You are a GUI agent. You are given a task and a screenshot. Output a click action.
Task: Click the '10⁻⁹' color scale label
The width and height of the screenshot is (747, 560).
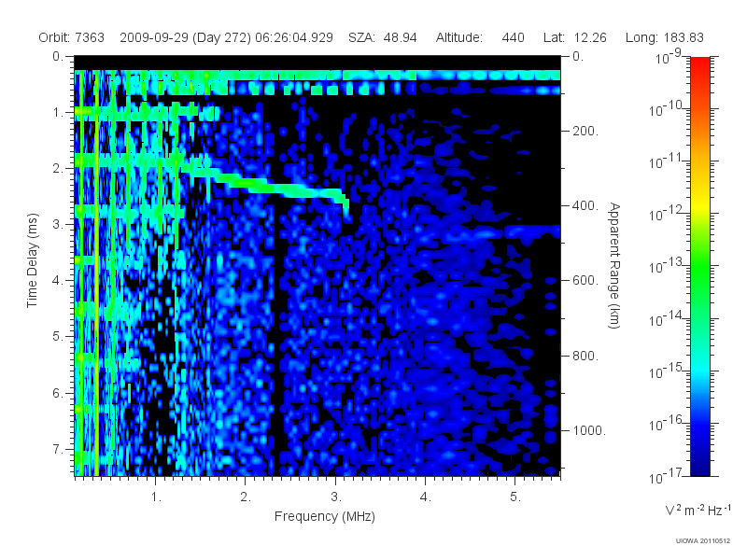(669, 57)
